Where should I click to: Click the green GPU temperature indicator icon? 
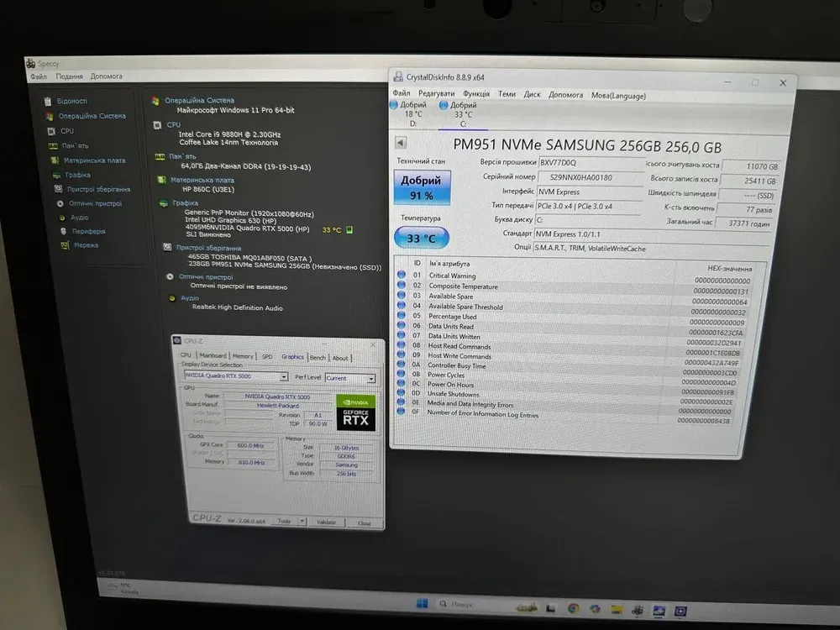click(x=349, y=229)
